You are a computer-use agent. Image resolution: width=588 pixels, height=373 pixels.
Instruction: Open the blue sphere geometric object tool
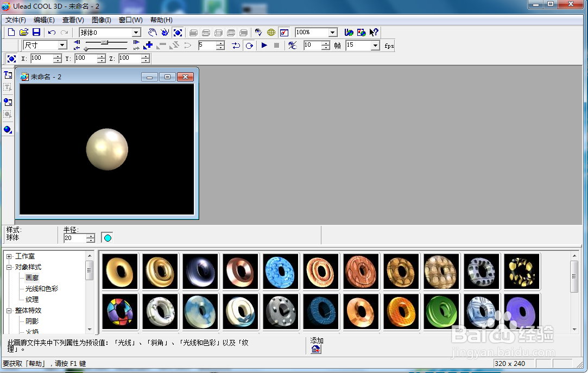coord(8,129)
